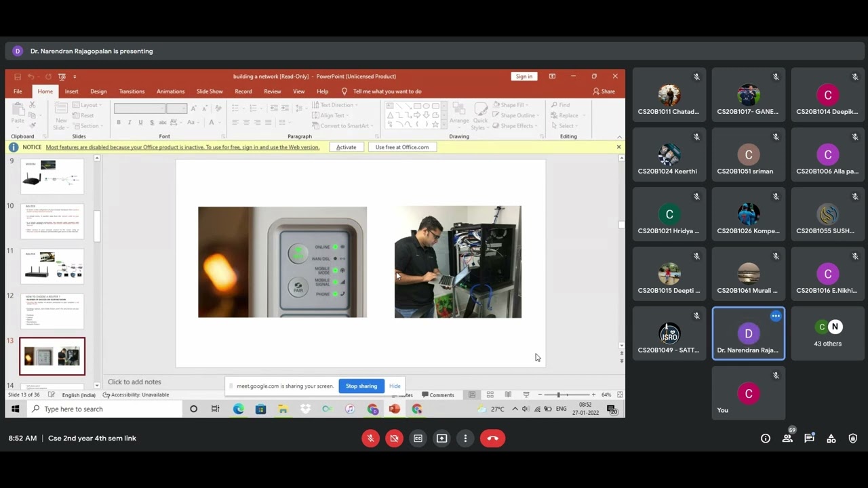
Task: Toggle captions in Meet
Action: pos(418,439)
